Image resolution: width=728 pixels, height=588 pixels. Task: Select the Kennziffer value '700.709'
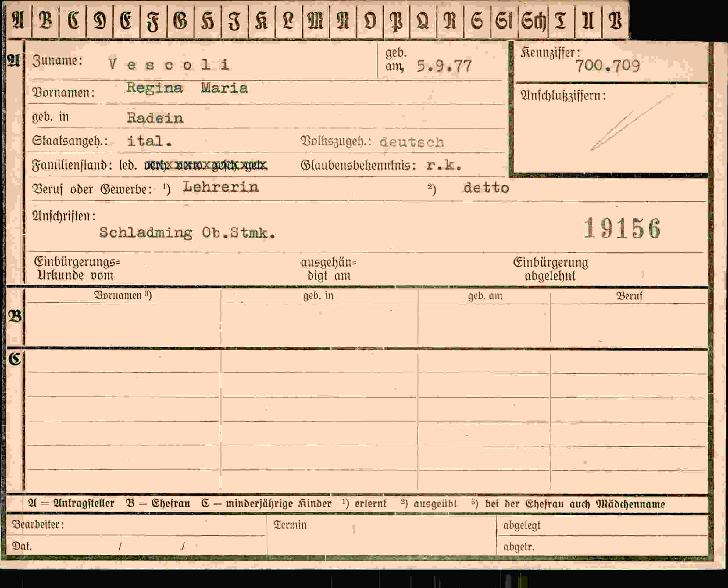point(608,66)
